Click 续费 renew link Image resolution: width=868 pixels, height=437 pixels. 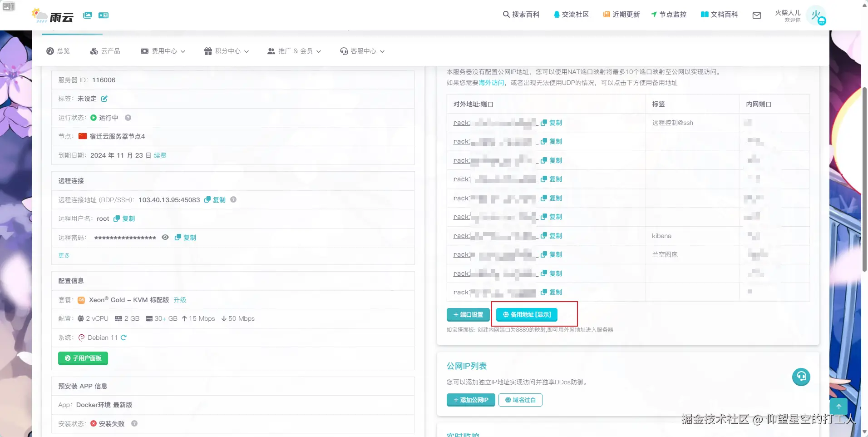point(160,155)
